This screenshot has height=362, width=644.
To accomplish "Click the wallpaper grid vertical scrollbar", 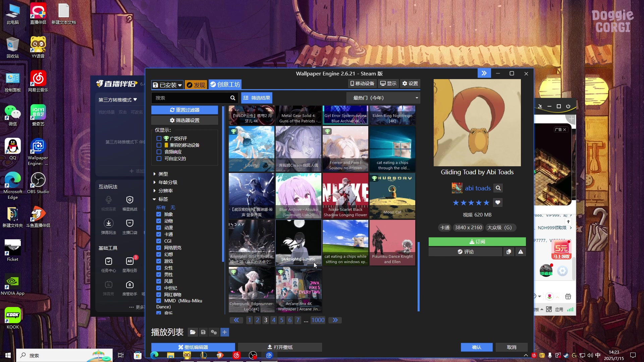I will pyautogui.click(x=419, y=277).
